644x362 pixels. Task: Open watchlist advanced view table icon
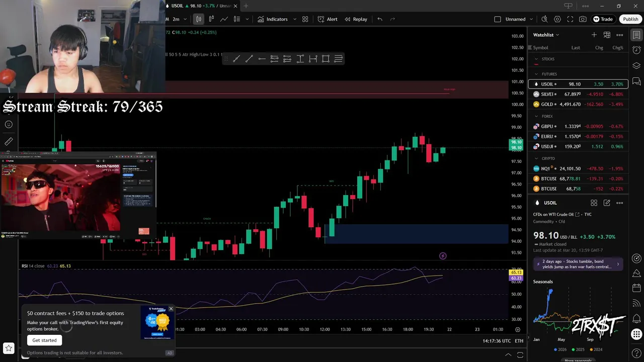pos(607,35)
